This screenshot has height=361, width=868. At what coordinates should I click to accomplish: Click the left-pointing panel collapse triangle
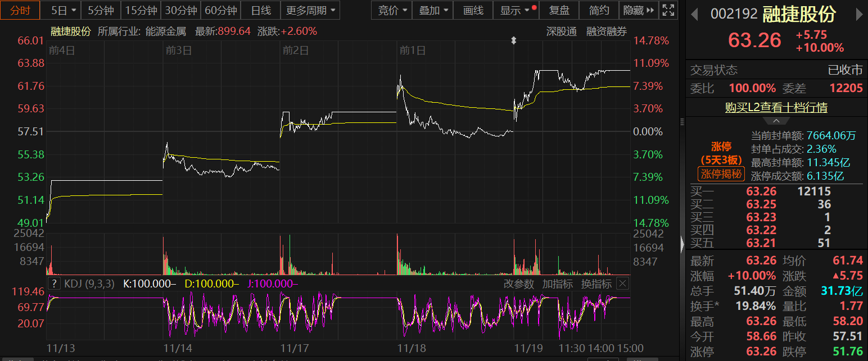[682, 244]
